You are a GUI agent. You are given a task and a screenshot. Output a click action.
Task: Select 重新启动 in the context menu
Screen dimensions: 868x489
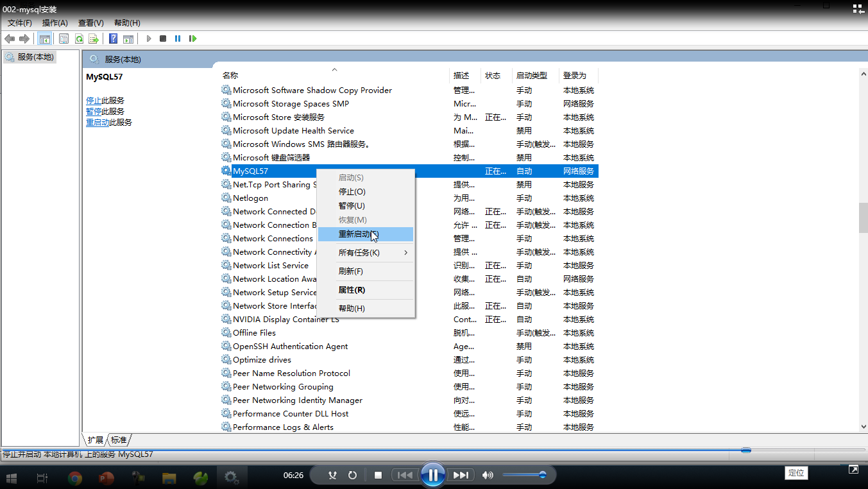366,234
